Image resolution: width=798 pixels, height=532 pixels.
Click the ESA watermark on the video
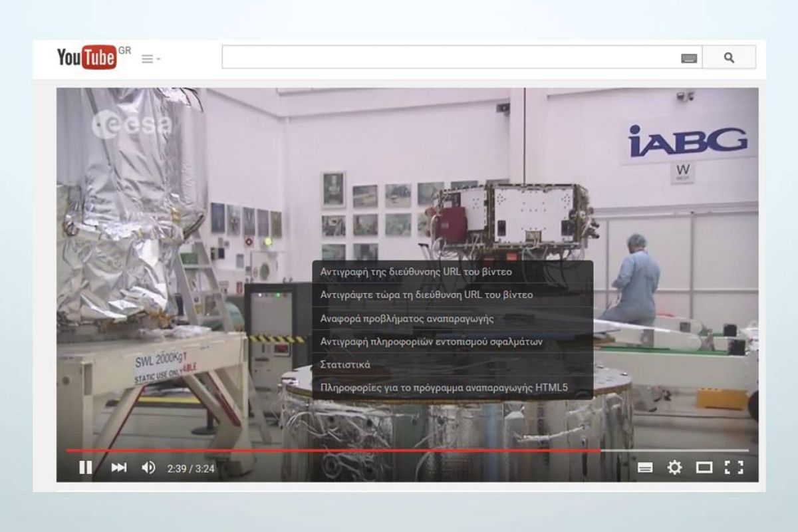click(131, 125)
